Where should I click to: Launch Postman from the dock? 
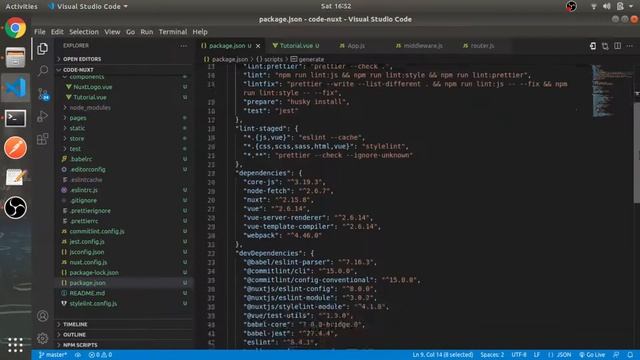(x=16, y=148)
